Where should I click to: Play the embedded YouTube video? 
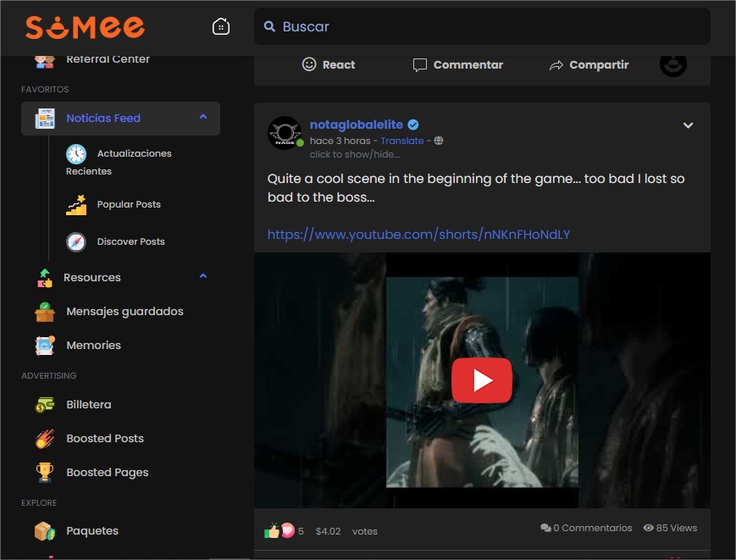click(482, 380)
